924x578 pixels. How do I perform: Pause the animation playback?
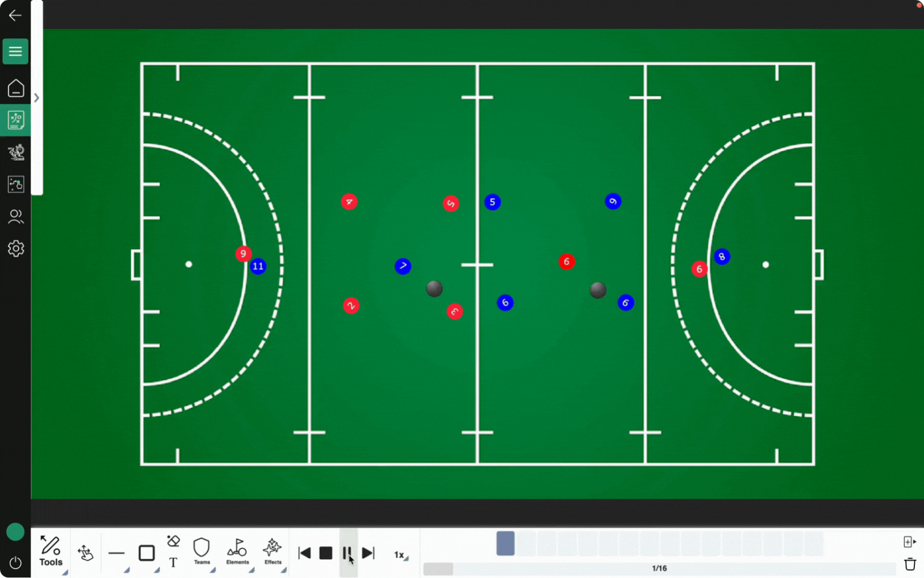(x=347, y=553)
